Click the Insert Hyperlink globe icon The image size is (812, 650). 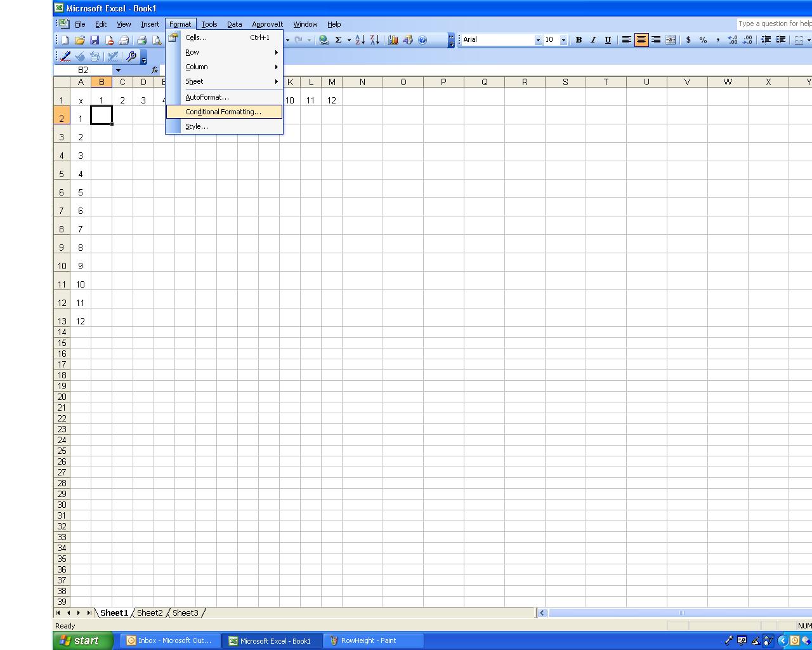(x=324, y=40)
